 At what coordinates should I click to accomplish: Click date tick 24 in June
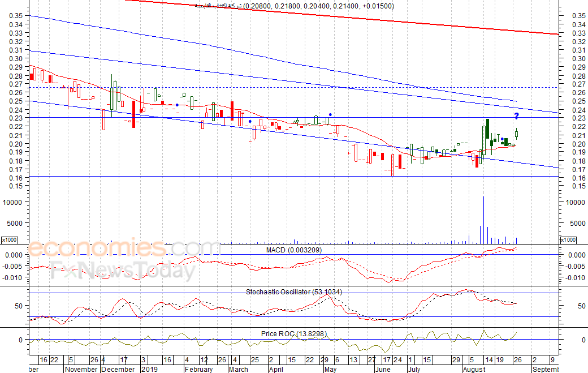click(x=397, y=360)
